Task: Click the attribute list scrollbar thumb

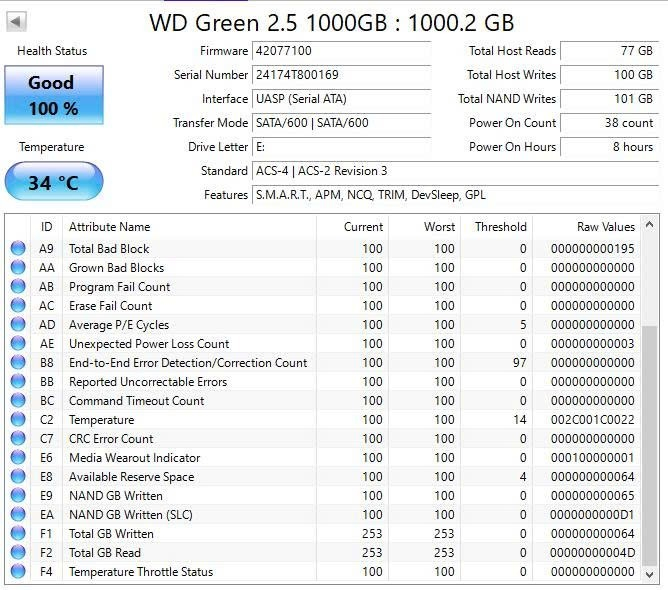Action: (x=649, y=446)
